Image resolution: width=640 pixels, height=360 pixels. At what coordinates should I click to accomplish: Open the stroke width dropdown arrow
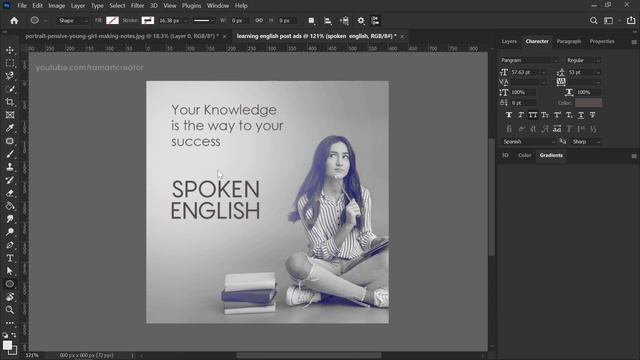(186, 20)
